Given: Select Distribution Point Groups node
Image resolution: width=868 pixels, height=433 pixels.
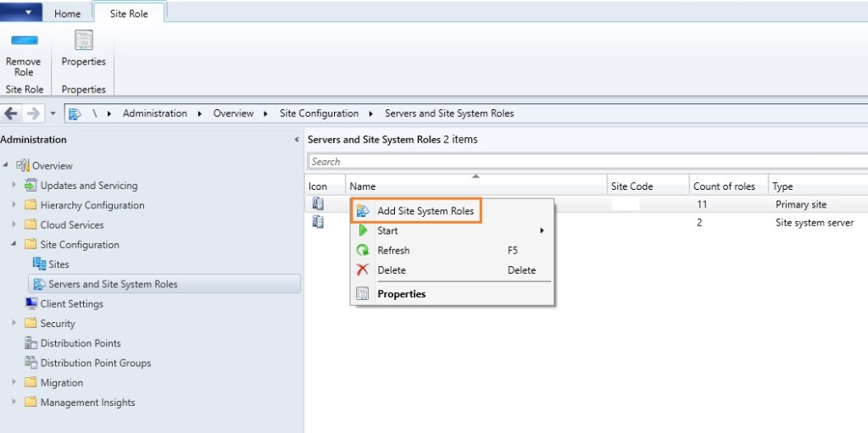Looking at the screenshot, I should (x=95, y=364).
